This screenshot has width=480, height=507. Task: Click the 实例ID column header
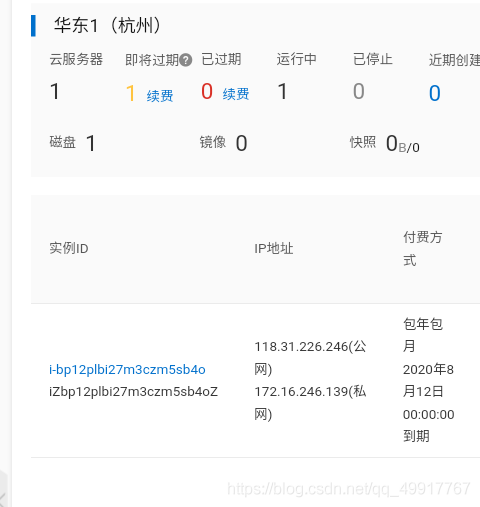tap(69, 248)
